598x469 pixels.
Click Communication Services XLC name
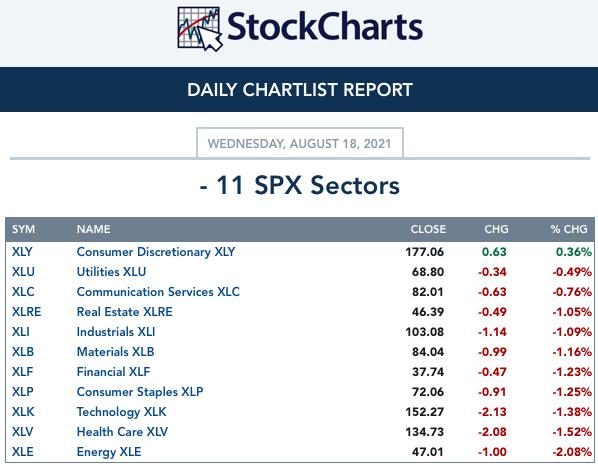click(x=158, y=292)
